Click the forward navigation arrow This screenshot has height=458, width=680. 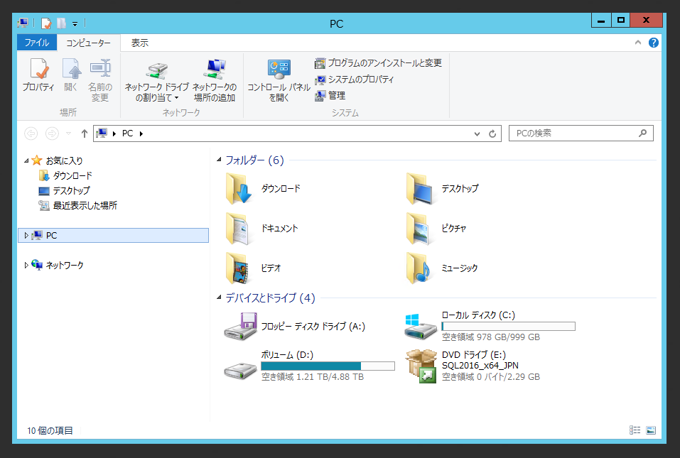[52, 134]
